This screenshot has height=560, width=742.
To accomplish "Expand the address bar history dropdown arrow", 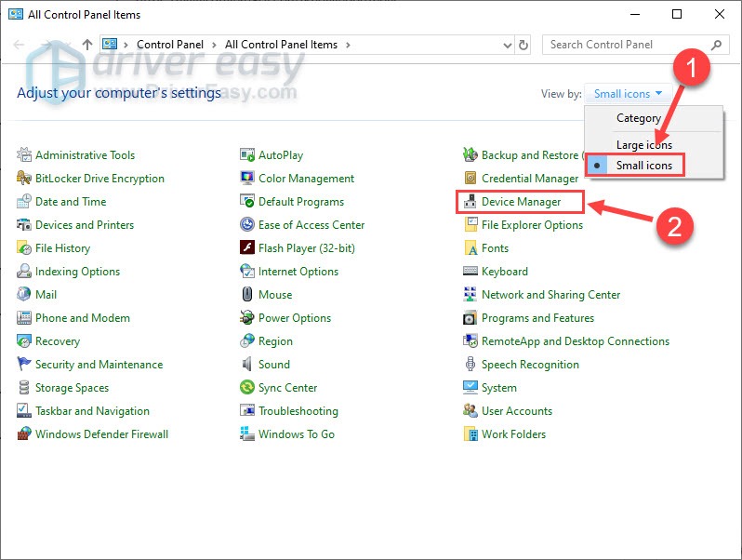I will point(506,45).
